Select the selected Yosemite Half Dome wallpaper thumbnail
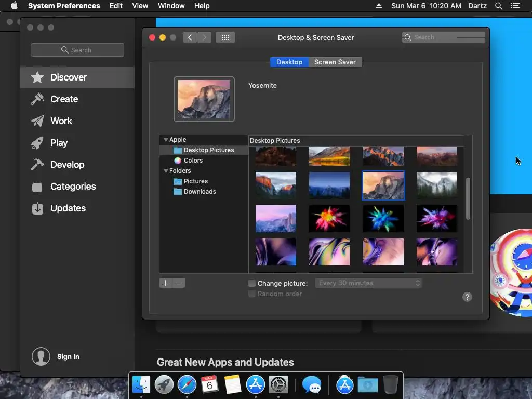This screenshot has width=532, height=399. [x=383, y=185]
